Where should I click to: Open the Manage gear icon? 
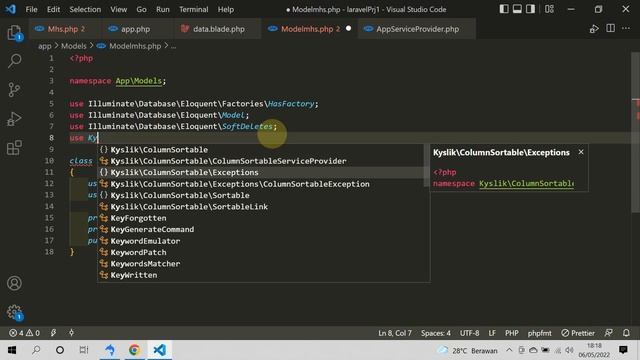pyautogui.click(x=14, y=312)
